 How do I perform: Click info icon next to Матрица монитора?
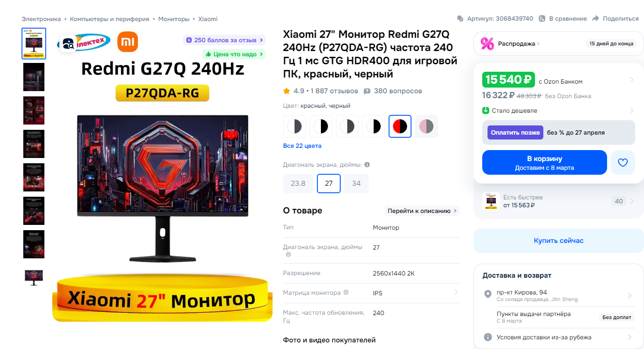pos(346,292)
